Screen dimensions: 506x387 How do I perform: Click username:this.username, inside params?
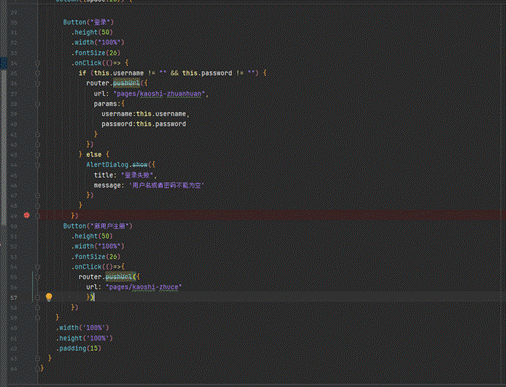(x=145, y=114)
